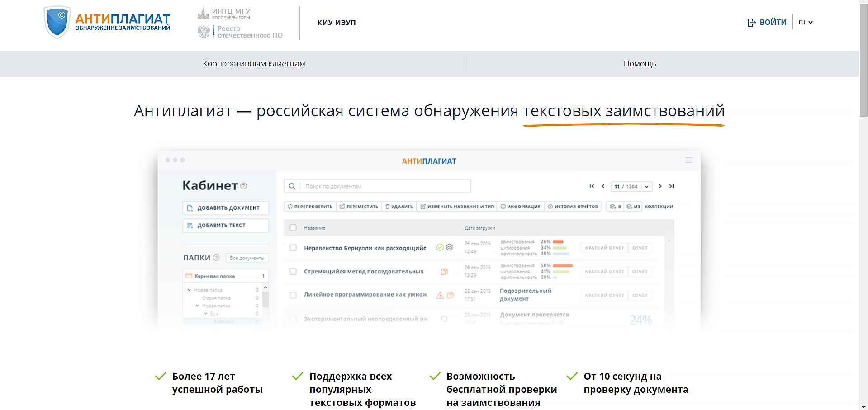Click the add В коллекции icon button
Viewport: 868px width, 410px height.
point(615,207)
